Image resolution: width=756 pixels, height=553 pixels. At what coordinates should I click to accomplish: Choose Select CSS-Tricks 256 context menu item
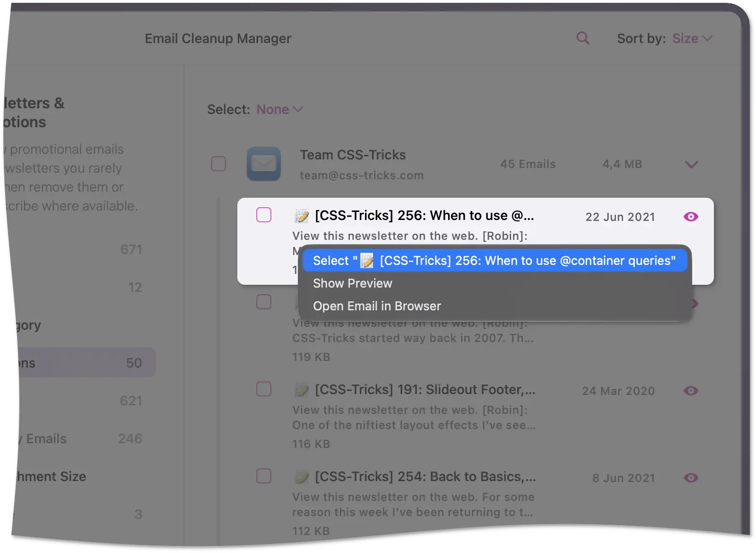(495, 261)
